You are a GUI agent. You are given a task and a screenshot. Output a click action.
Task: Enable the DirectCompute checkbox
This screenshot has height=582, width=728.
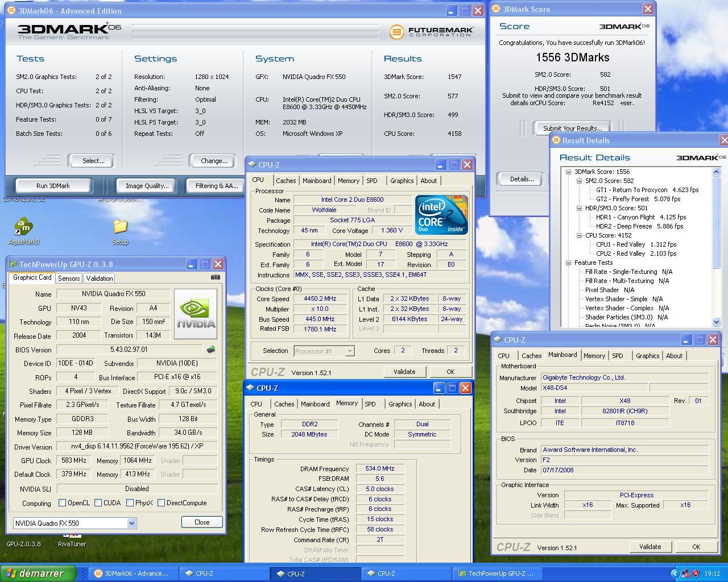pyautogui.click(x=162, y=503)
